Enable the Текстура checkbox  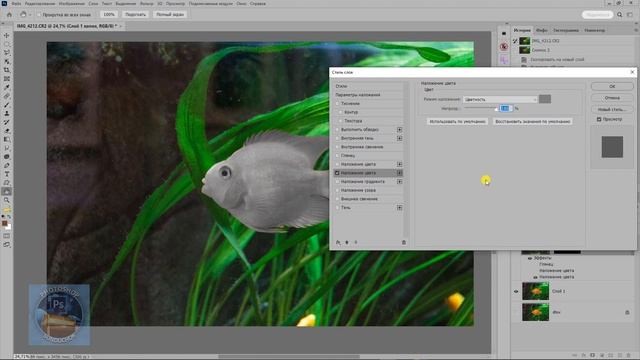pyautogui.click(x=340, y=121)
